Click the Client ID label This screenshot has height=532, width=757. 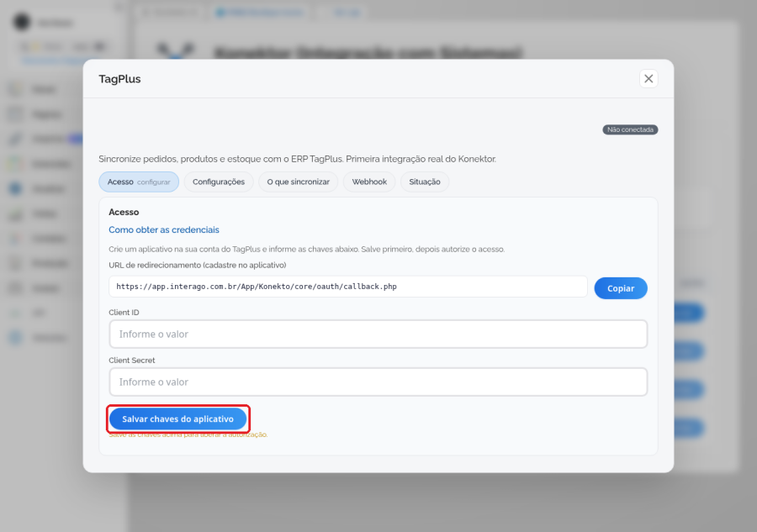[124, 313]
